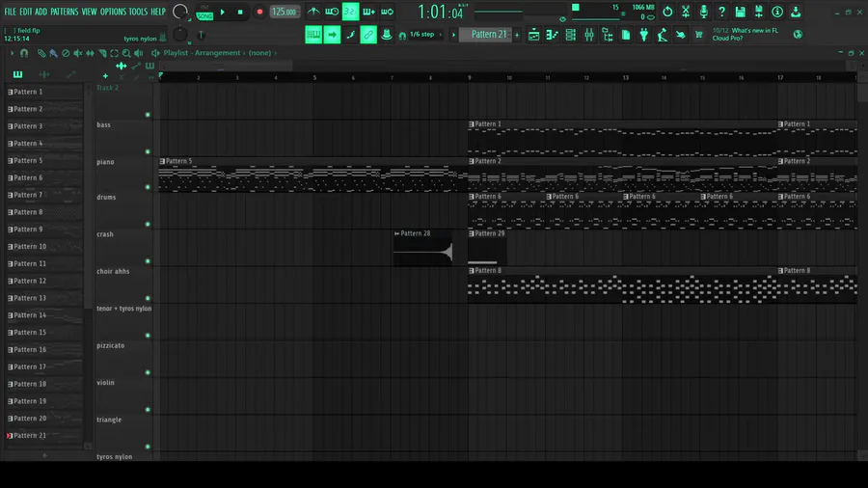This screenshot has width=868, height=488.
Task: Toggle typing keyboard to piano
Action: pyautogui.click(x=313, y=35)
